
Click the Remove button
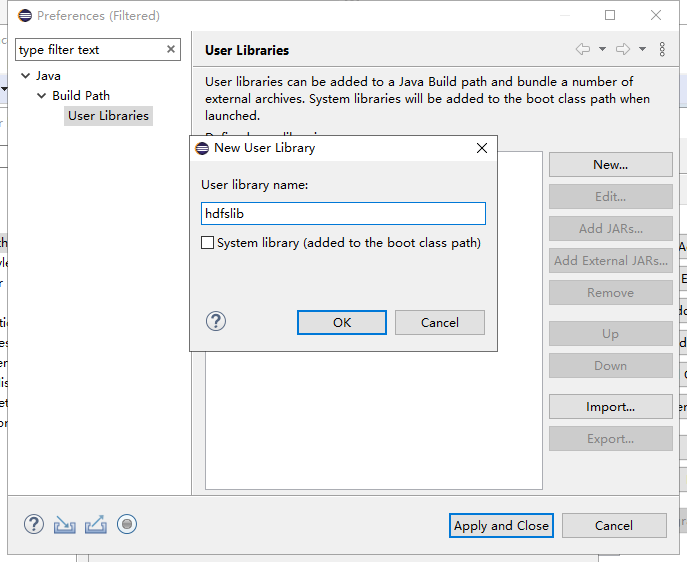coord(610,293)
